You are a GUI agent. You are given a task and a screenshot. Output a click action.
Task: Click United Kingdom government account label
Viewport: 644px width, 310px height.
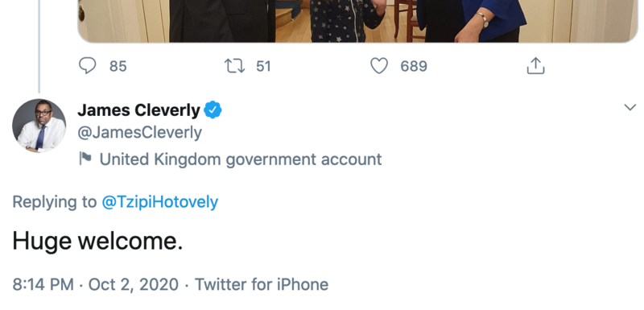241,159
